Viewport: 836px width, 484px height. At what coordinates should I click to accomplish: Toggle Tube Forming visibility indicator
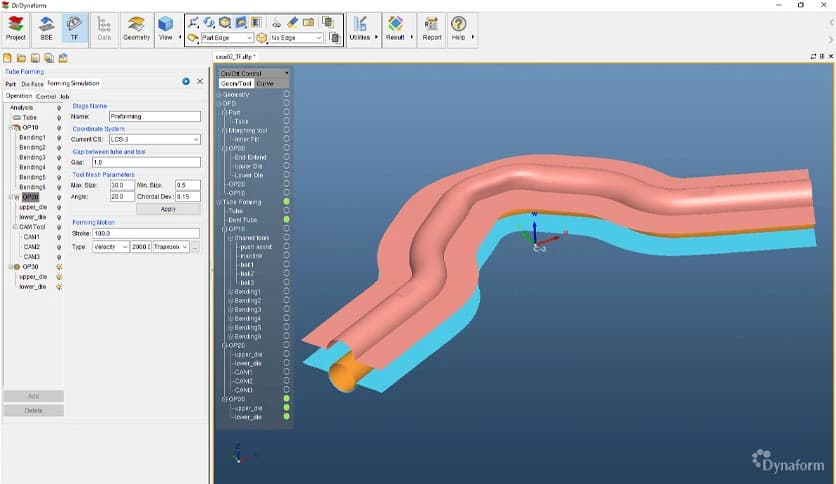pyautogui.click(x=286, y=202)
